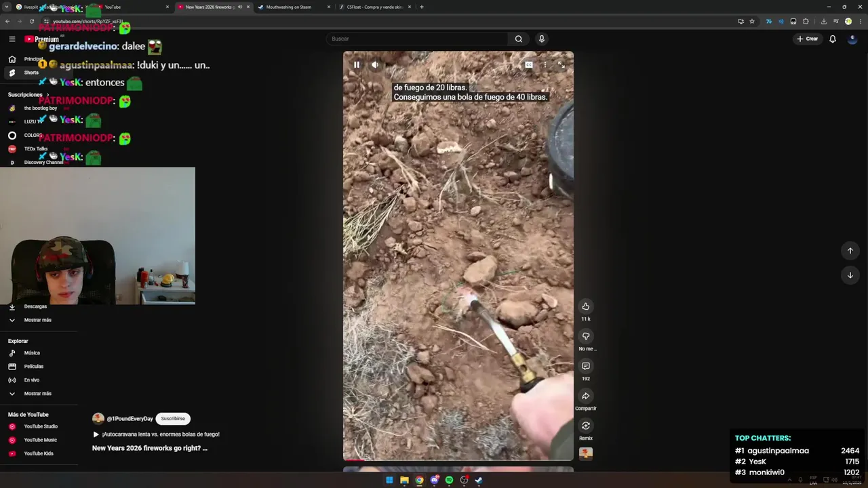Open the YouTube account avatar menu
This screenshot has width=868, height=488.
tap(852, 39)
